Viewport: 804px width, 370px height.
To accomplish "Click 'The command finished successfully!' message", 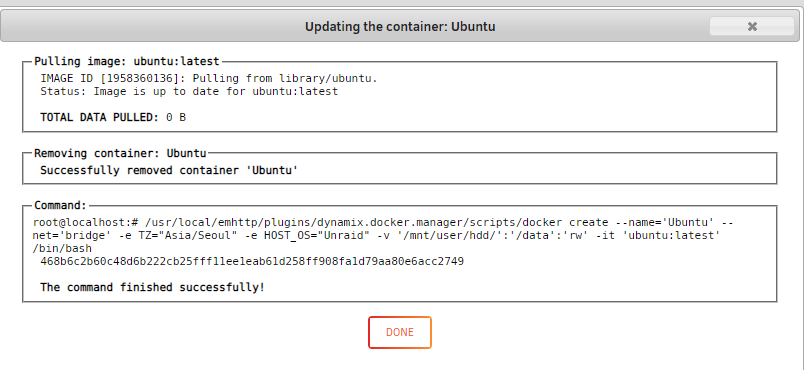I will (152, 287).
